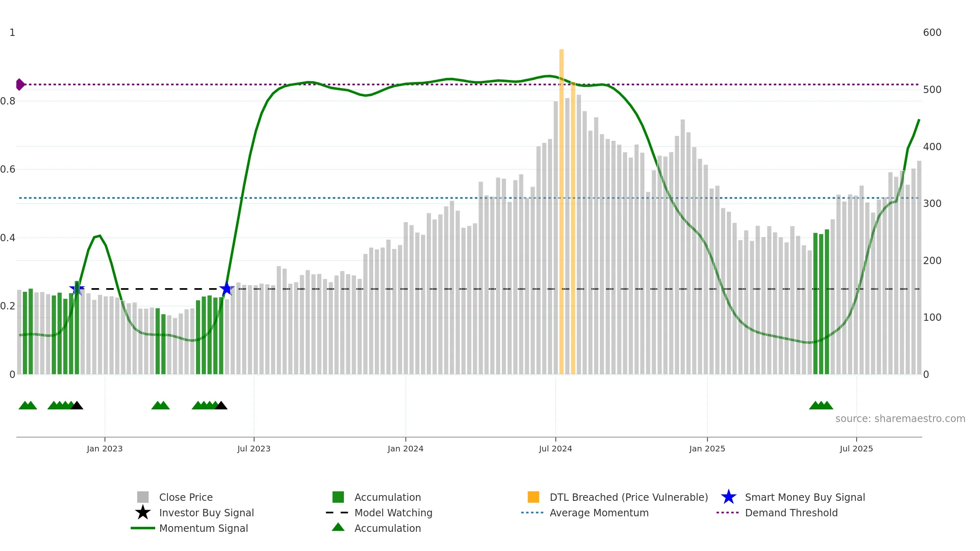Click the purple diamond marker on Demand Threshold line

pos(20,84)
